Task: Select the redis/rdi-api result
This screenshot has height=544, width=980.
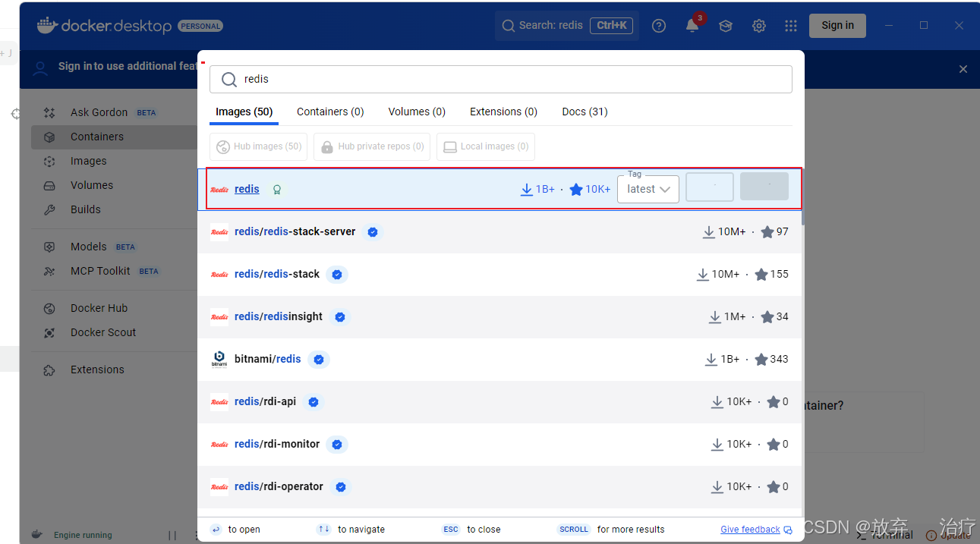Action: (x=499, y=401)
